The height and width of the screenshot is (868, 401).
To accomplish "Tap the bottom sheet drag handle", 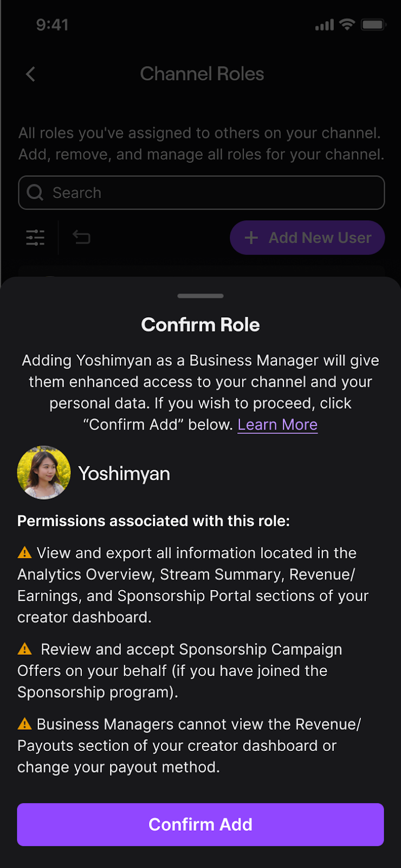I will click(200, 296).
